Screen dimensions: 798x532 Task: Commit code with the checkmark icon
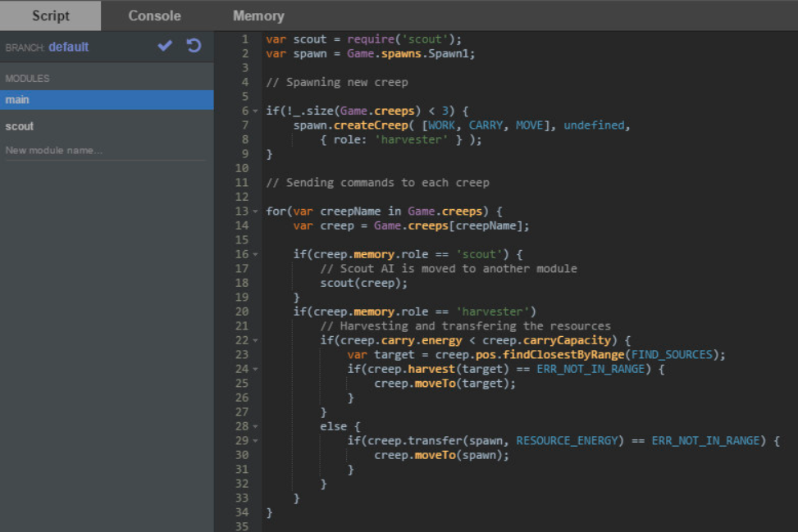point(165,46)
